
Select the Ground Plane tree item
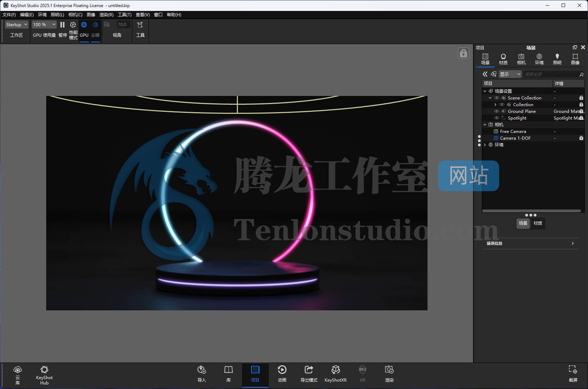coord(522,111)
